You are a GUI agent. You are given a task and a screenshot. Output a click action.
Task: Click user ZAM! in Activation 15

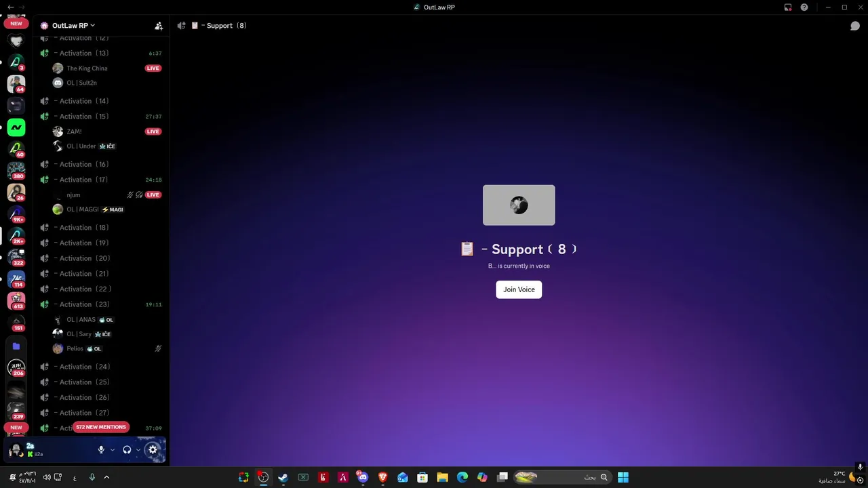(107, 131)
